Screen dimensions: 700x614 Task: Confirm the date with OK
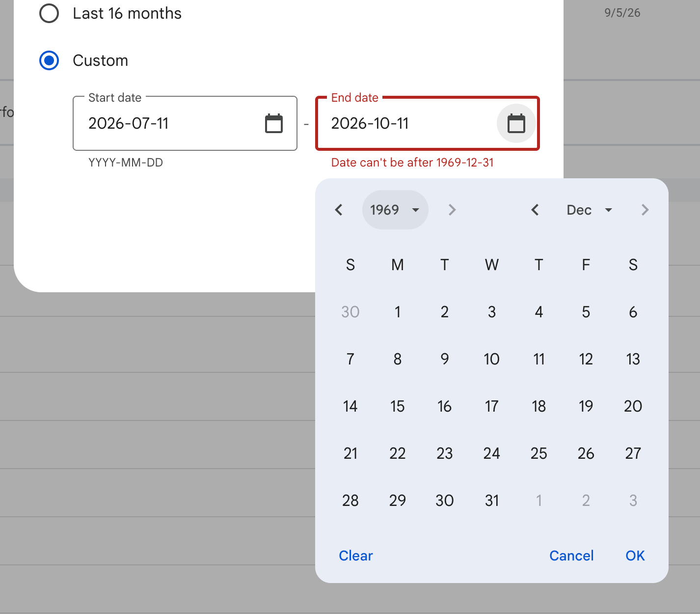point(635,556)
